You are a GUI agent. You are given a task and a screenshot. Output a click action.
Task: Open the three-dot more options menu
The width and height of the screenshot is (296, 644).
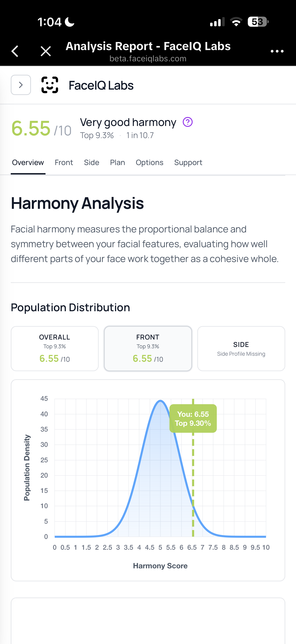point(277,51)
